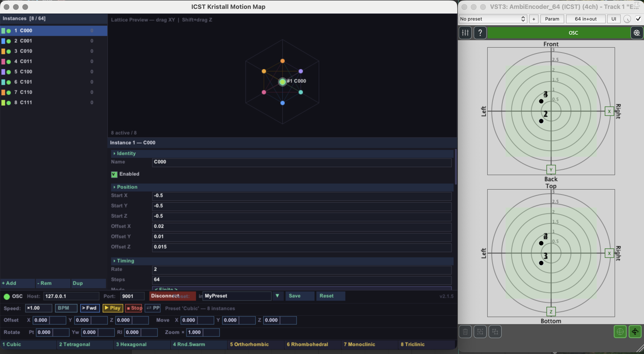Click the - Rem instance button
Image resolution: width=644 pixels, height=354 pixels.
point(53,283)
